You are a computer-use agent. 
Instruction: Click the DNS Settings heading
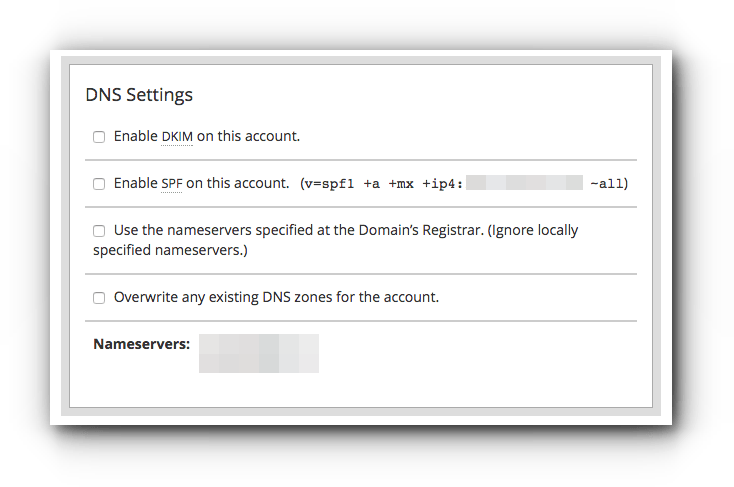click(139, 95)
